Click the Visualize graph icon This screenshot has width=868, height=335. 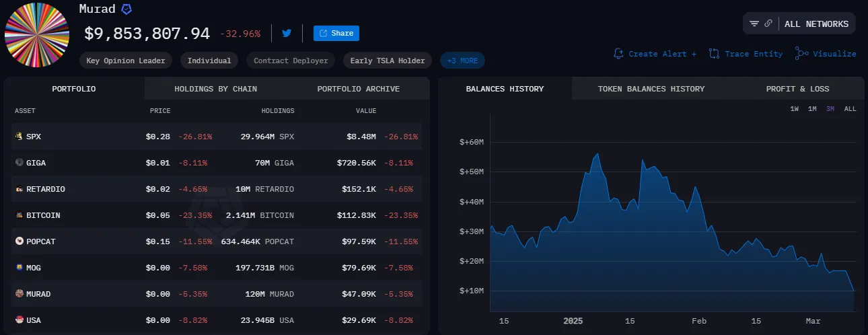(x=801, y=53)
